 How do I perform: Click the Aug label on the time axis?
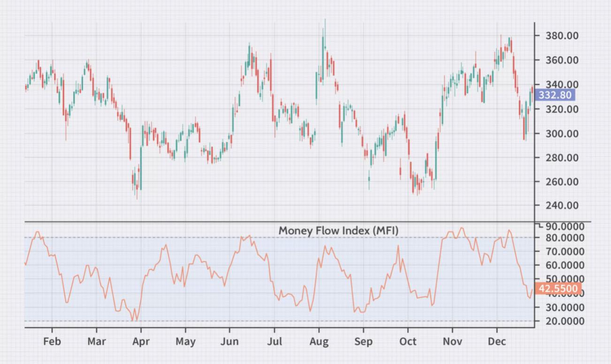coord(319,341)
